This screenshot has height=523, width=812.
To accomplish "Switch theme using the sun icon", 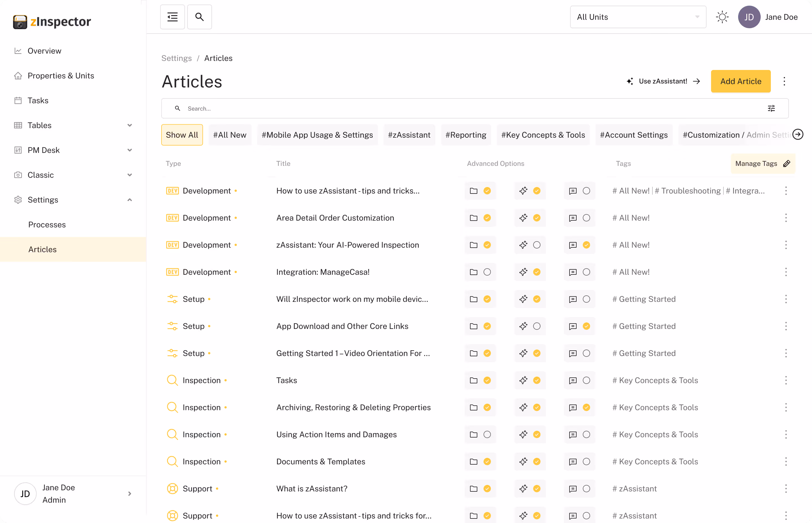I will [722, 17].
